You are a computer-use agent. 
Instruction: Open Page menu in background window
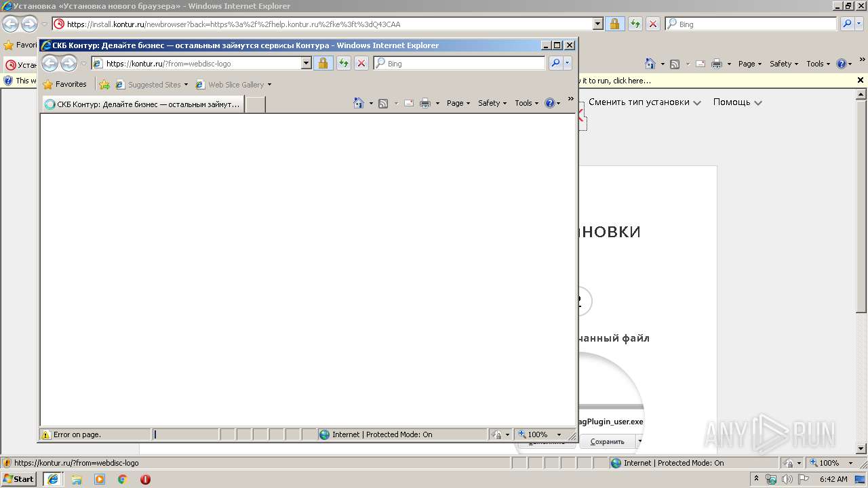click(750, 64)
